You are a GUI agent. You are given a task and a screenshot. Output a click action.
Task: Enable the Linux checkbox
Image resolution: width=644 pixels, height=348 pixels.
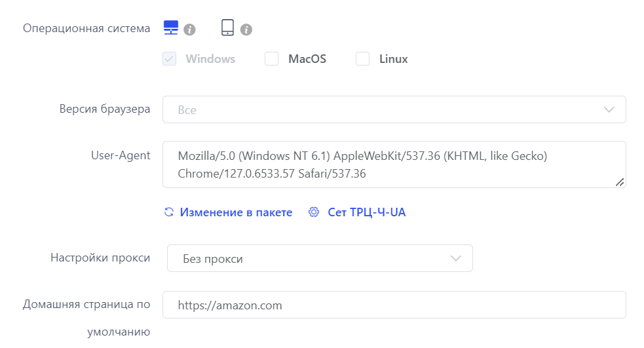363,59
